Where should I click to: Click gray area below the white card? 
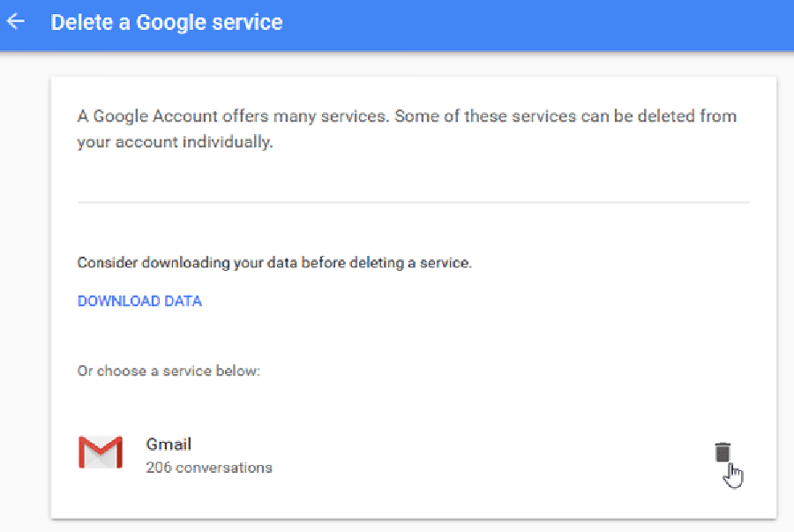click(x=413, y=526)
